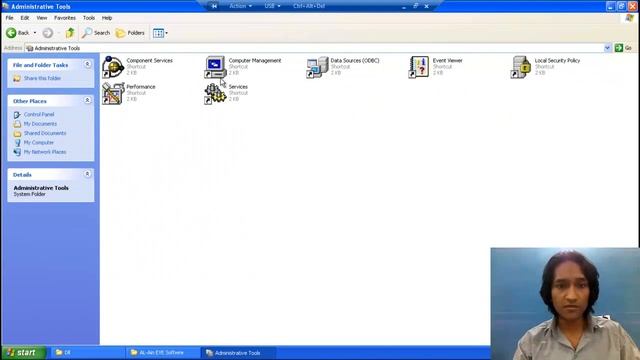This screenshot has width=640, height=360.
Task: Open the Tools menu
Action: click(x=89, y=18)
